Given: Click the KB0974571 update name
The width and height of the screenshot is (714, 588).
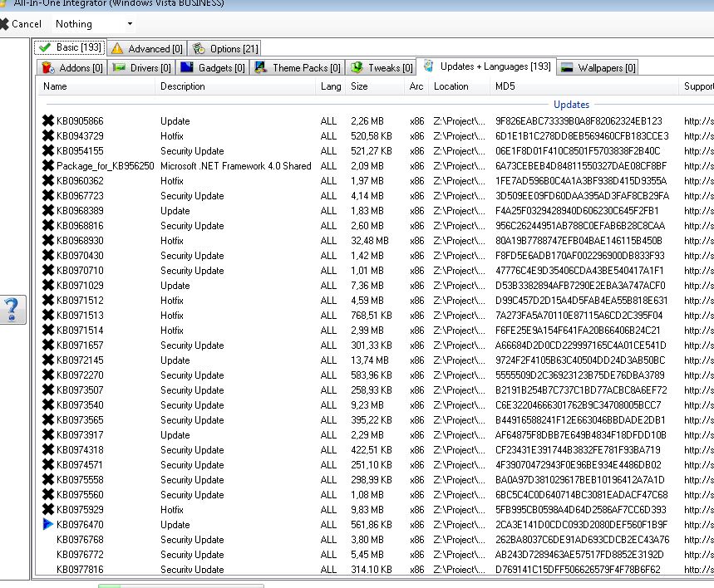Looking at the screenshot, I should pyautogui.click(x=80, y=464).
